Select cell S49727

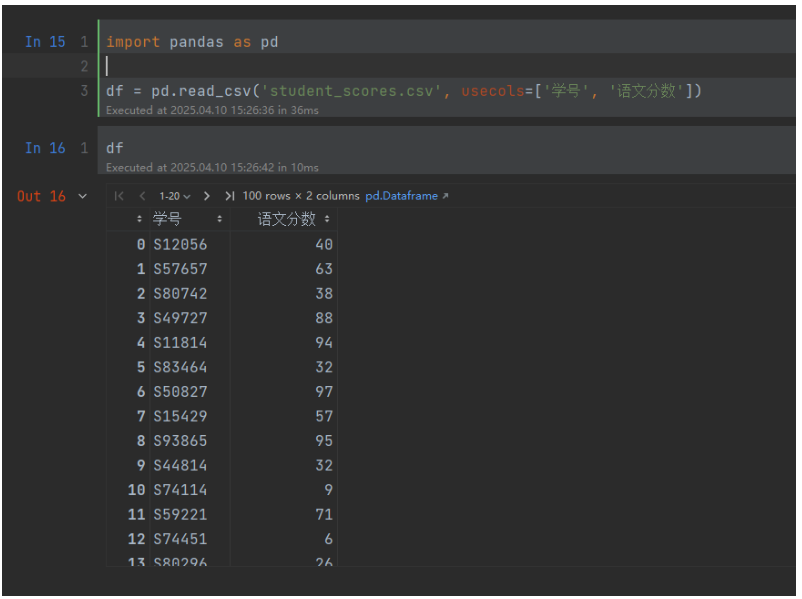pyautogui.click(x=180, y=319)
